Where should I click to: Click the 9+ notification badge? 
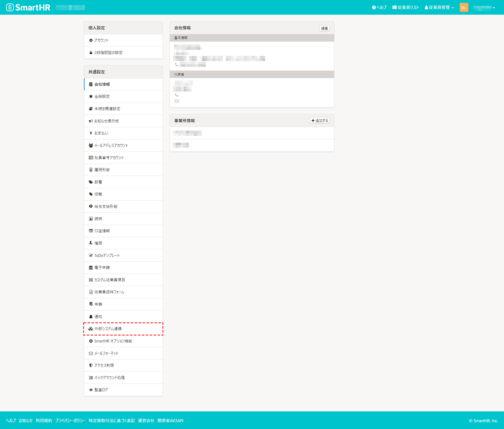[x=464, y=7]
